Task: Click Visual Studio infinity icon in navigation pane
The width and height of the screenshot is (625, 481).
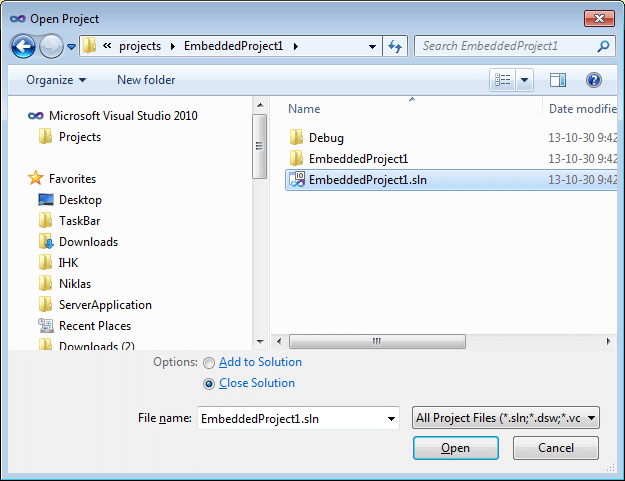Action: 36,116
